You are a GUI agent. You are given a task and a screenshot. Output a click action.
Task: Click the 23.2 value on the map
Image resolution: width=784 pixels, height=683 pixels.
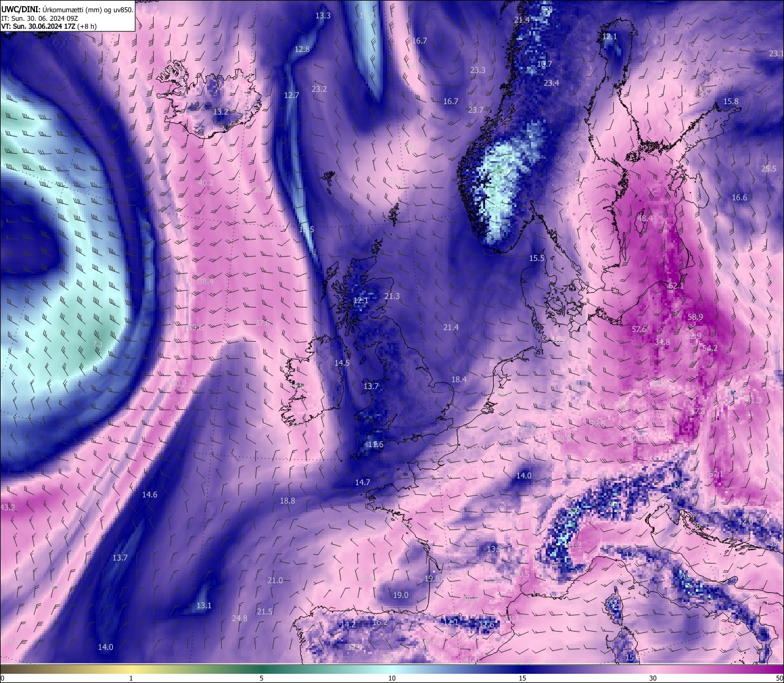click(x=319, y=89)
